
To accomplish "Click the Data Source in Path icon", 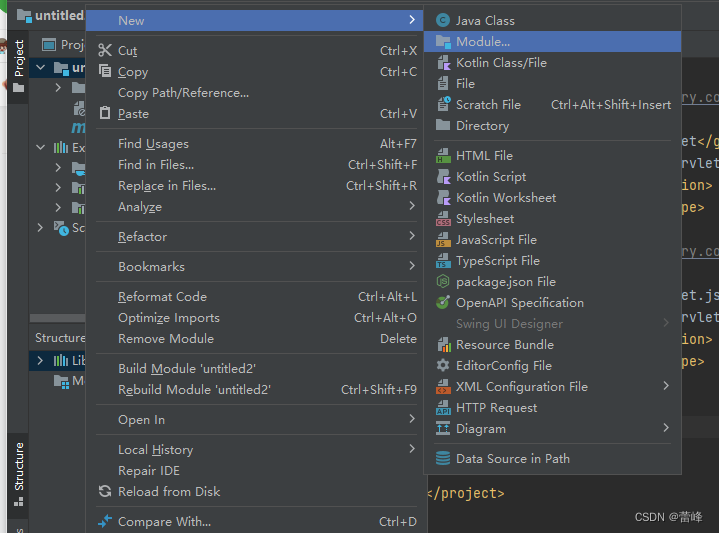I will 443,459.
